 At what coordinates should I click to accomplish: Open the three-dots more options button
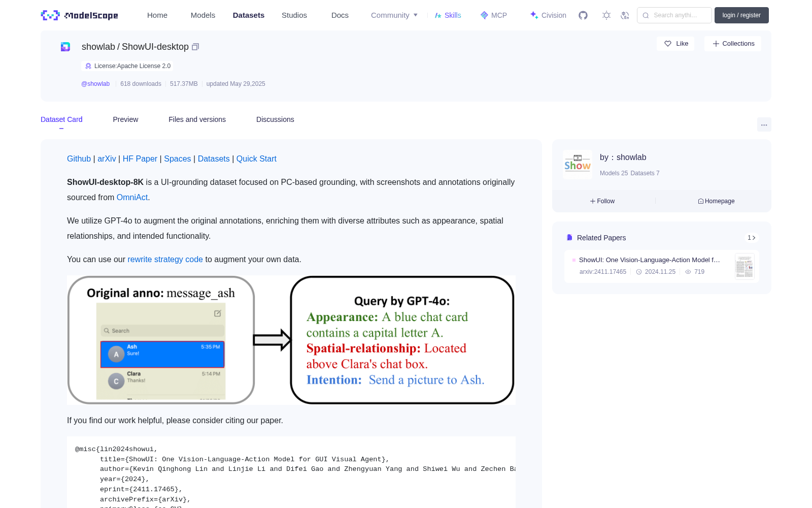click(x=764, y=124)
